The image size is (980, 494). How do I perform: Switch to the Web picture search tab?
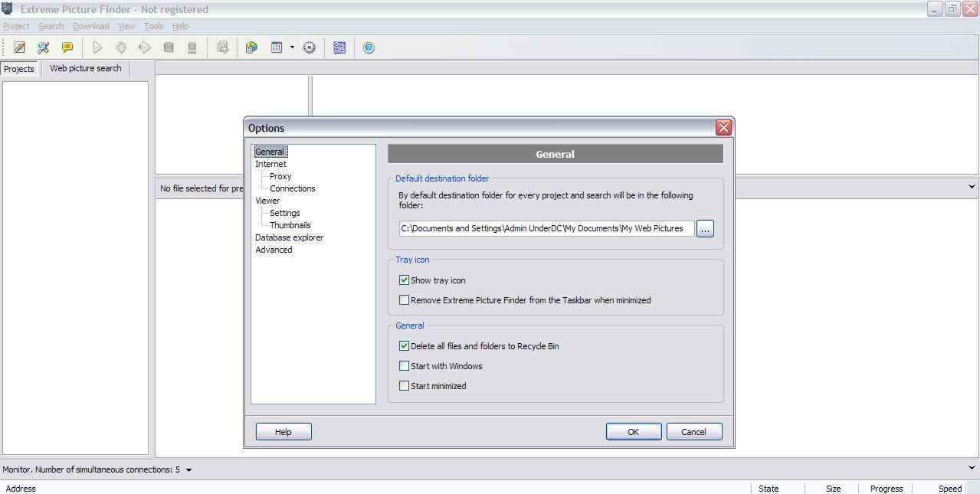pos(86,68)
